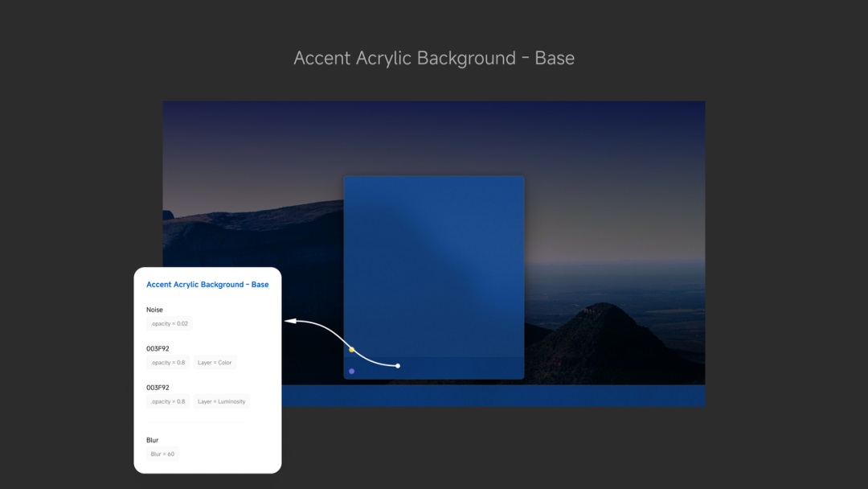Click the Layer = Luminosity chip
Viewport: 868px width, 489px height.
pyautogui.click(x=221, y=401)
